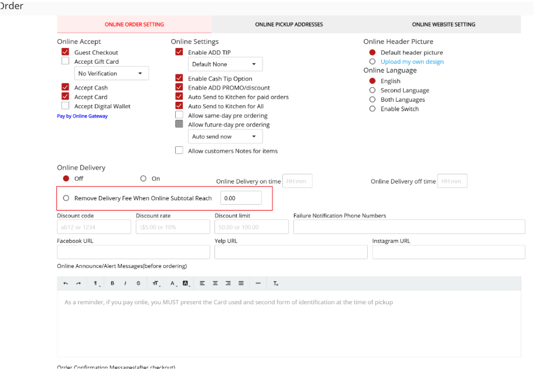Switch to Online Order Setting tab
This screenshot has height=392, width=550.
(x=134, y=24)
